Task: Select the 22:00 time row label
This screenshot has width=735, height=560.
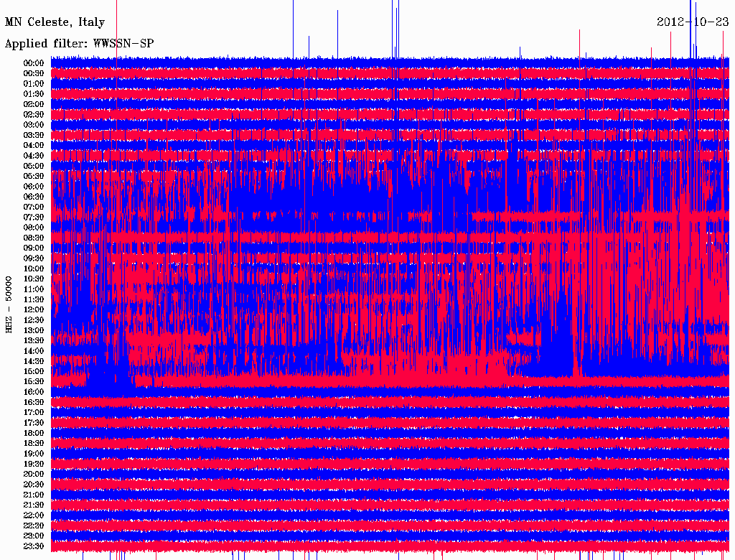Action: click(34, 515)
